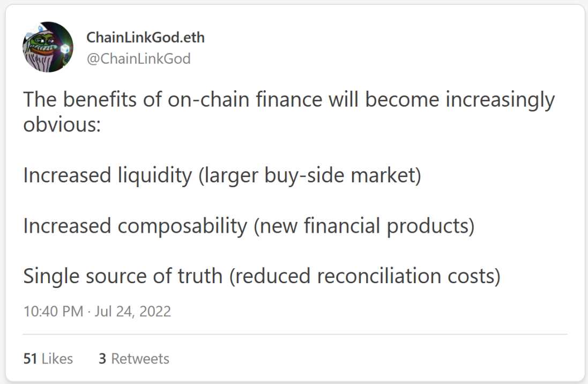Click the Pepe frog profile avatar
The height and width of the screenshot is (384, 588).
tap(47, 47)
